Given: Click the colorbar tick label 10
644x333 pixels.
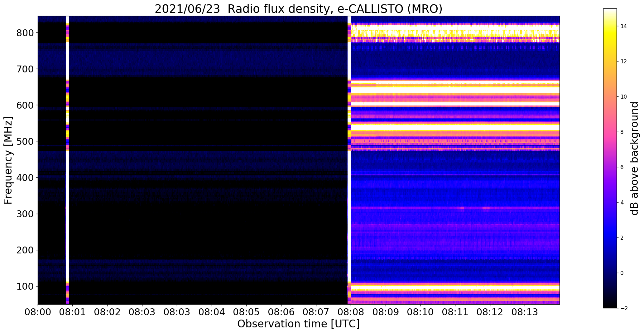Looking at the screenshot, I should pos(624,97).
